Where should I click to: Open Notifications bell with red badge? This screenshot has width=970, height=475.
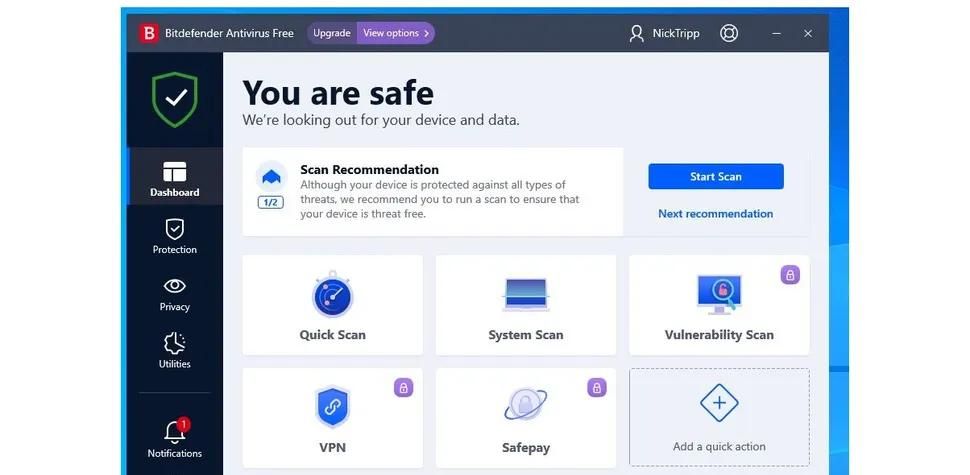click(x=174, y=430)
